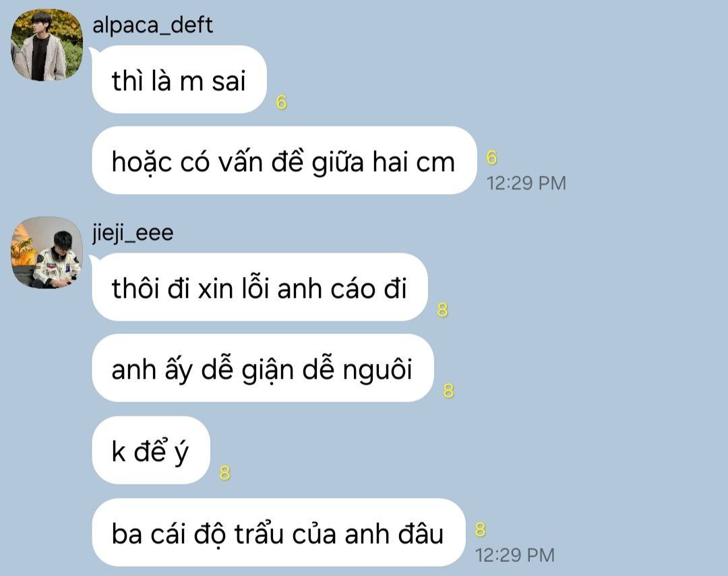Viewport: 728px width, 576px height.
Task: Tap the word 'trẩu' in last bubble
Action: 259,533
